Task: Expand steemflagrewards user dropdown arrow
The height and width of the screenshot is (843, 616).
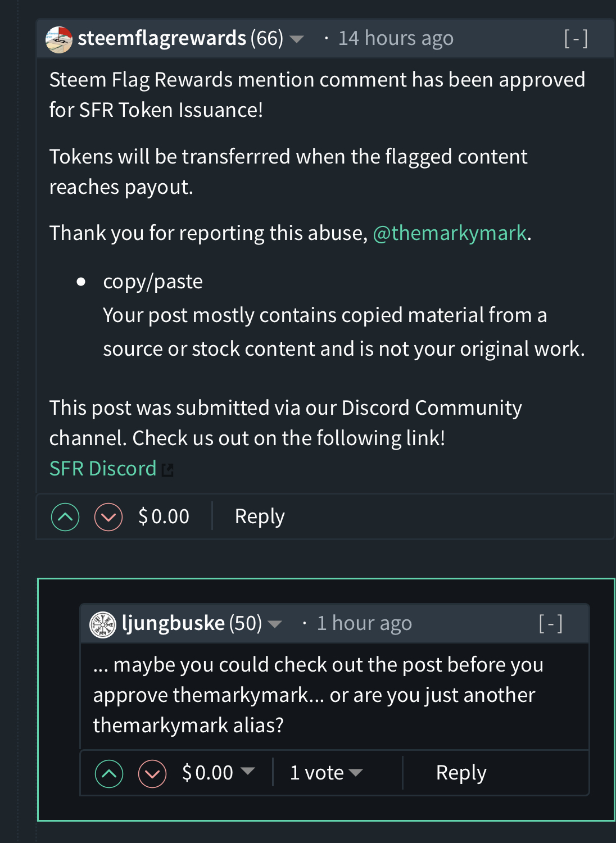Action: 296,39
